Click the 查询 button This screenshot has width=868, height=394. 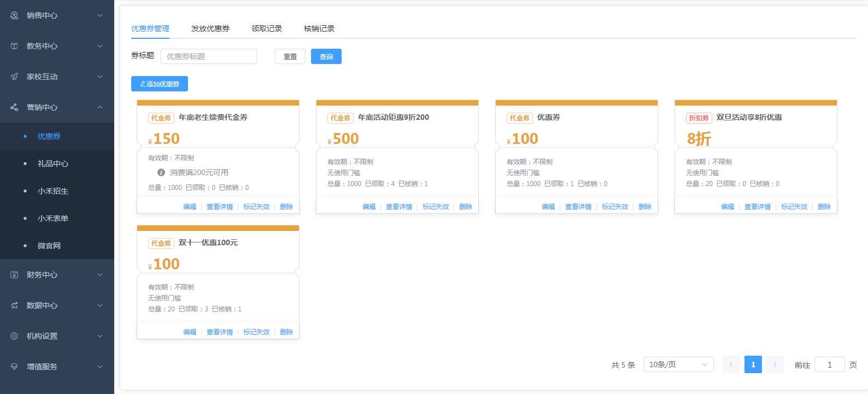[x=326, y=56]
